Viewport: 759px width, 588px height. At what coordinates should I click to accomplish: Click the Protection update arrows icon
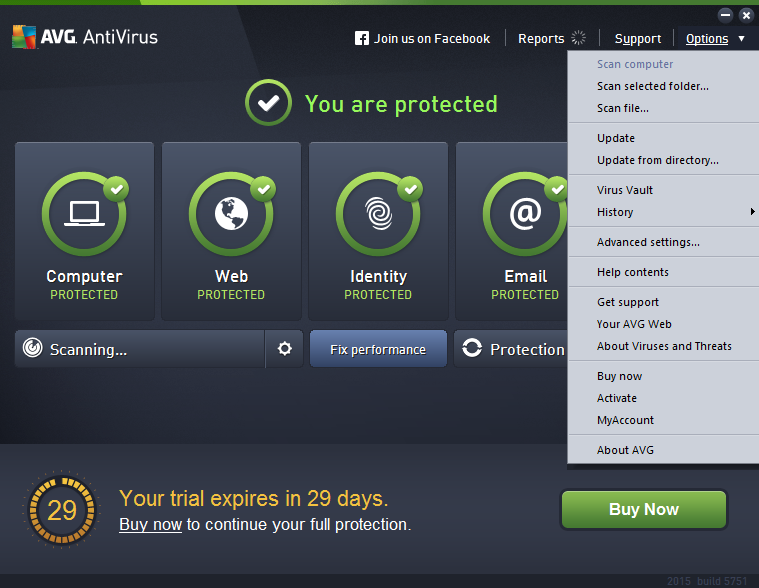(472, 347)
